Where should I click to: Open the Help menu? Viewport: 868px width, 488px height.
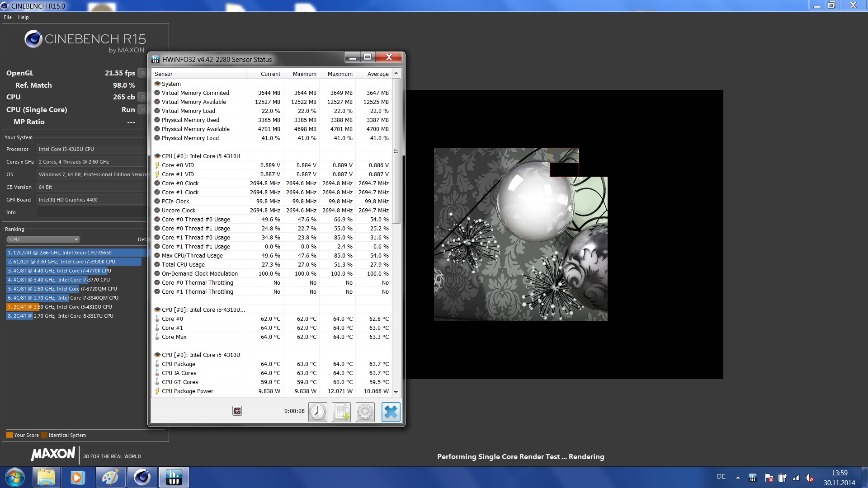tap(24, 17)
